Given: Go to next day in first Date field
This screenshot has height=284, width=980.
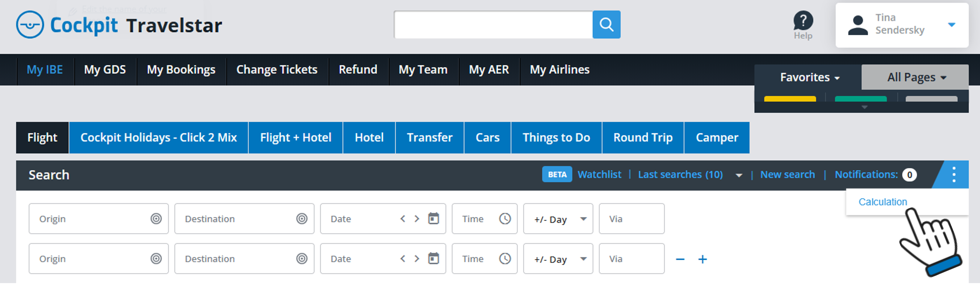Looking at the screenshot, I should click(x=417, y=219).
